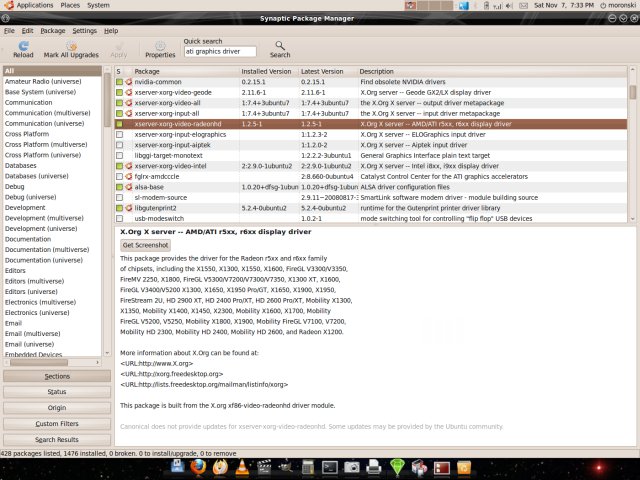Viewport: 640px width, 480px height.
Task: Sort by the Installed Version column header
Action: pyautogui.click(x=266, y=71)
